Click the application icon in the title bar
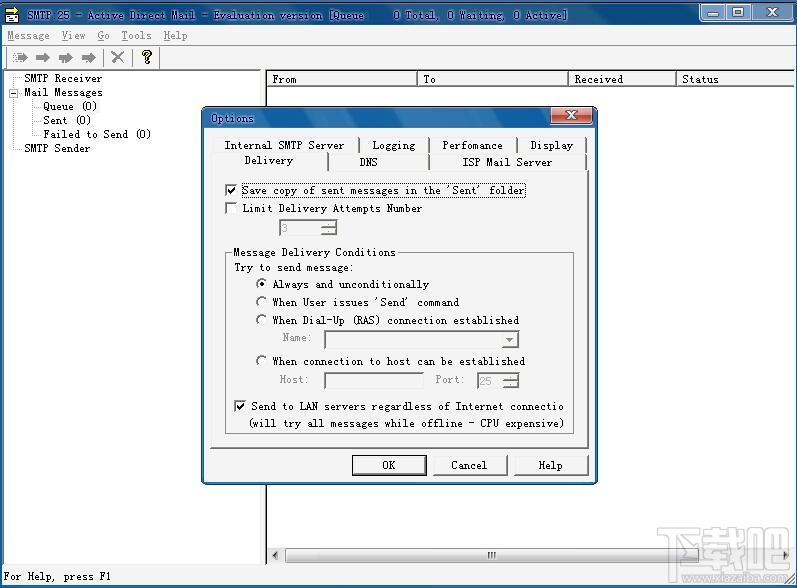 (x=12, y=15)
